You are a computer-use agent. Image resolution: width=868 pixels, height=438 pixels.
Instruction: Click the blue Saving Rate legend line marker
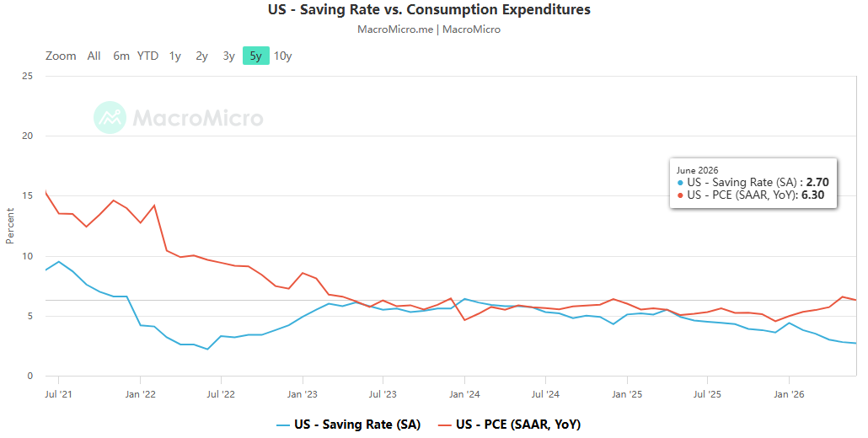(x=283, y=425)
